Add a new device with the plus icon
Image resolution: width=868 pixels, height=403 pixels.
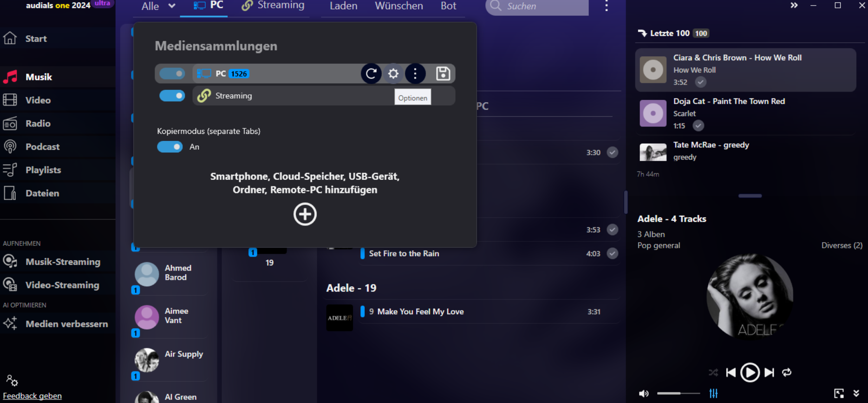click(x=305, y=214)
